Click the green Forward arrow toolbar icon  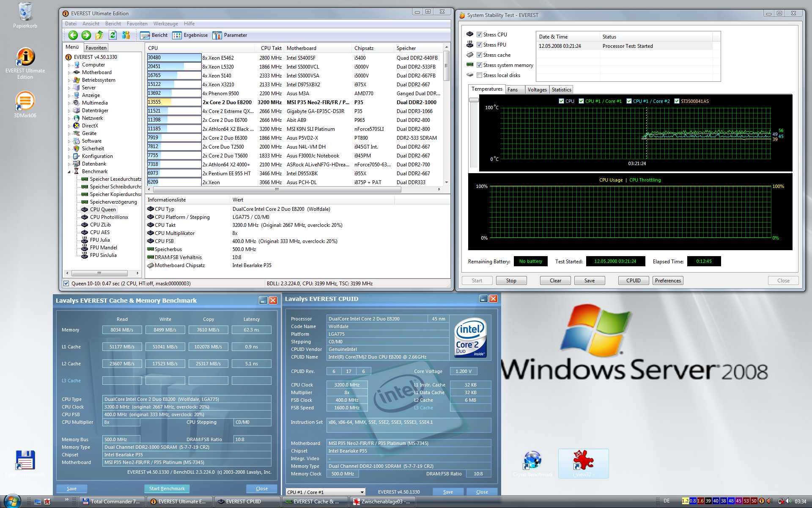86,35
